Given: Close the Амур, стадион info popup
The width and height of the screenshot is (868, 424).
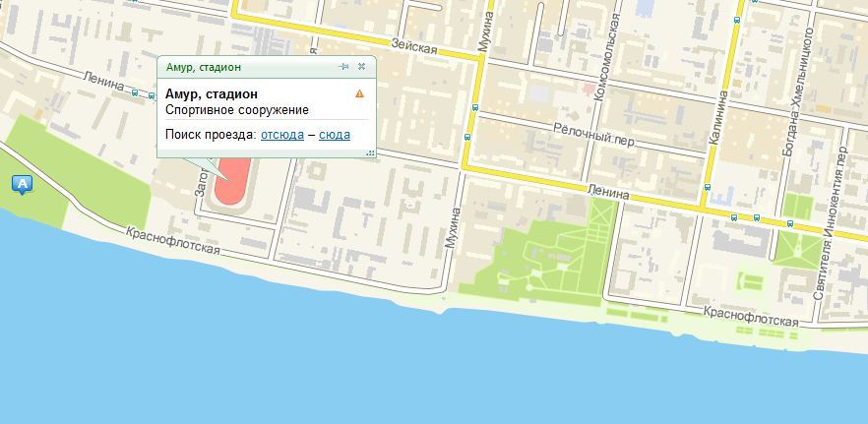Looking at the screenshot, I should [x=361, y=67].
